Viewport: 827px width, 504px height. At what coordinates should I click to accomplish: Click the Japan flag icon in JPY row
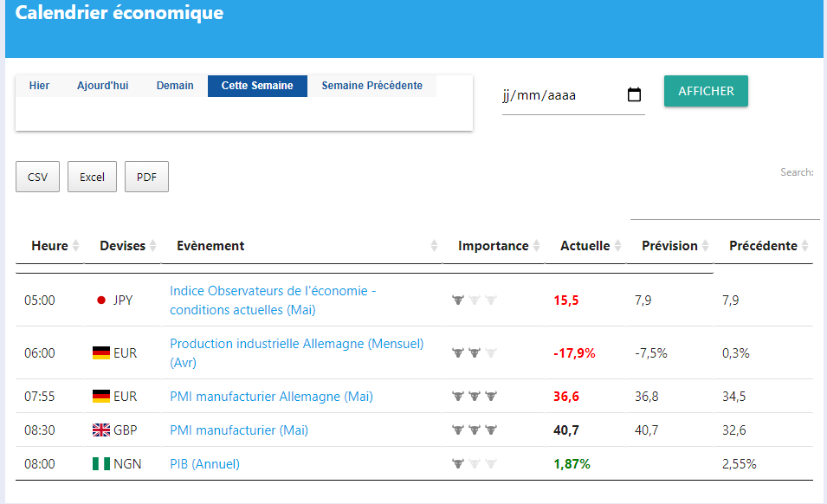[x=101, y=300]
